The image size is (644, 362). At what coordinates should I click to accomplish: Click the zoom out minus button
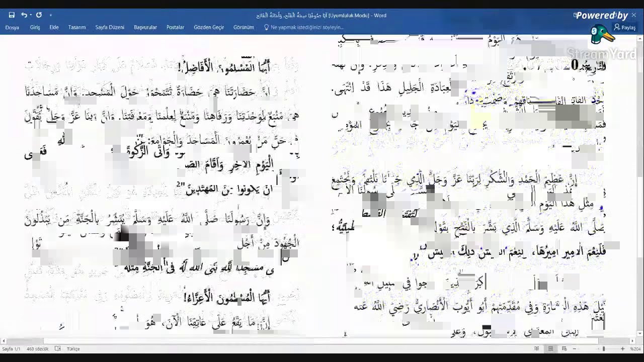574,348
